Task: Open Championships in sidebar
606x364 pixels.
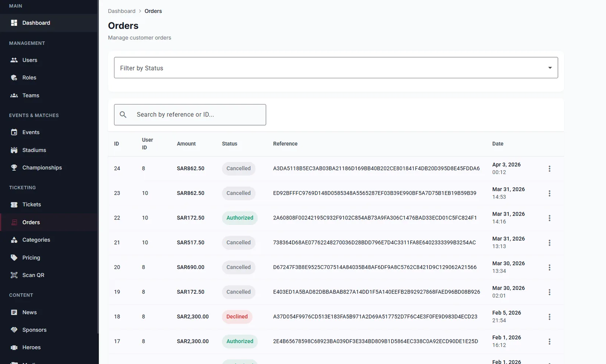Action: (49, 168)
